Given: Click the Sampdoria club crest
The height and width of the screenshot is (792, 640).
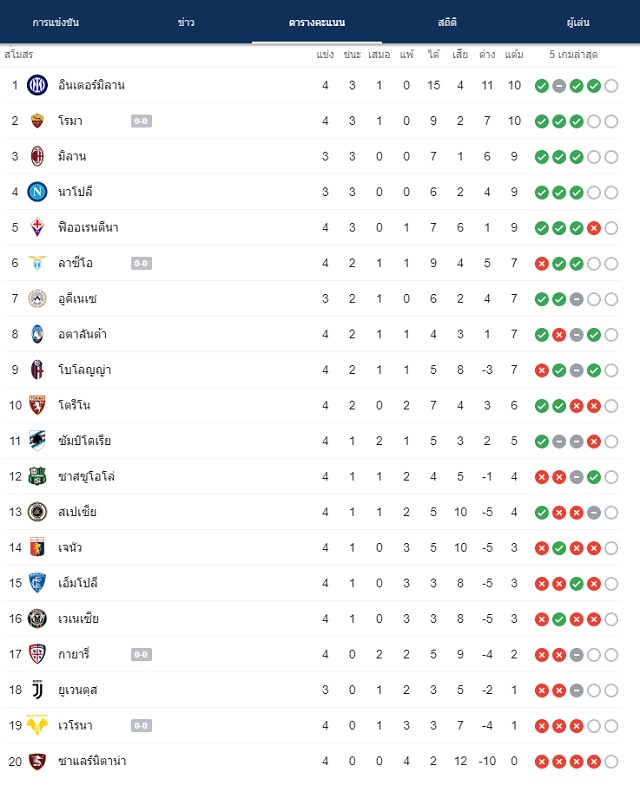Looking at the screenshot, I should [x=37, y=441].
